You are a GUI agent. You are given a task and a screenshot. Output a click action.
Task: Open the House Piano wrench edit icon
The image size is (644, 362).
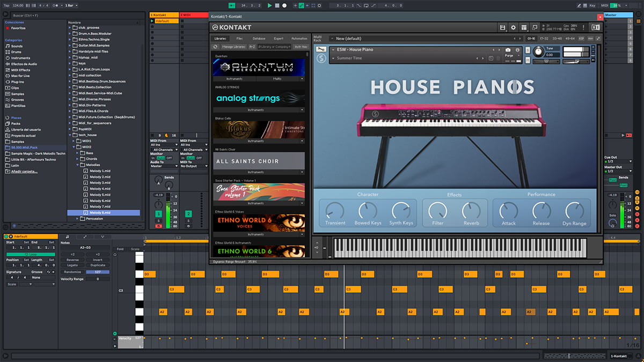[321, 49]
